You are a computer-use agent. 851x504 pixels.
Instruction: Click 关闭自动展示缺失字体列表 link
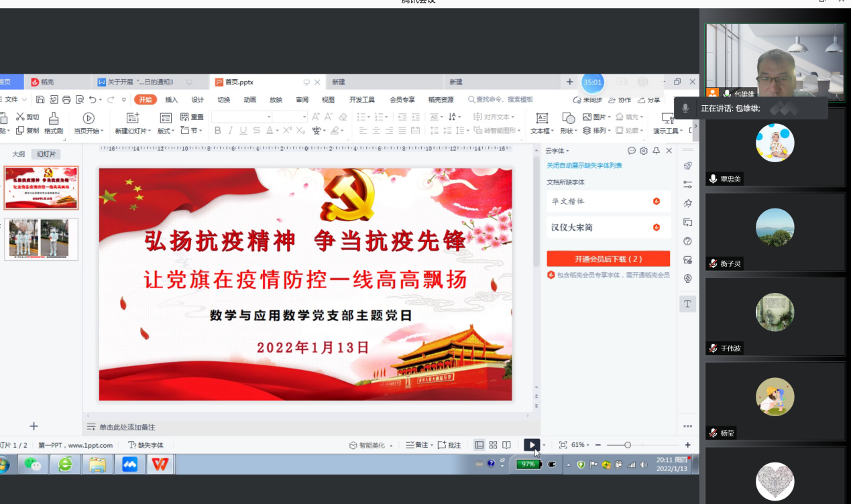coord(584,166)
